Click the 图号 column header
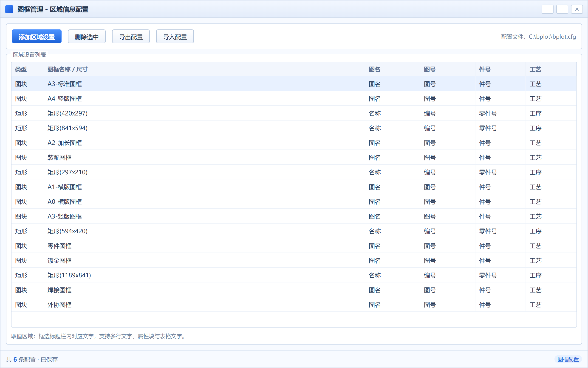The height and width of the screenshot is (368, 588). (448, 69)
